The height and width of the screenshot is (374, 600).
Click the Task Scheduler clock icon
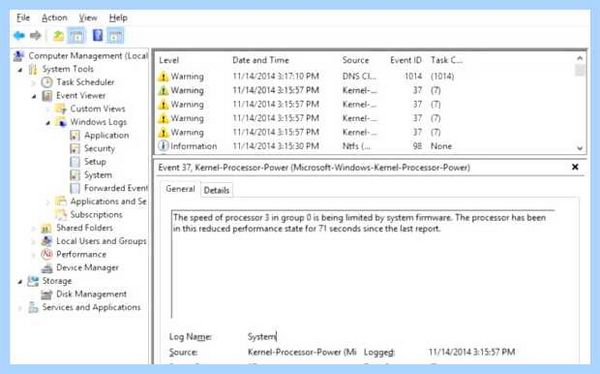point(47,82)
